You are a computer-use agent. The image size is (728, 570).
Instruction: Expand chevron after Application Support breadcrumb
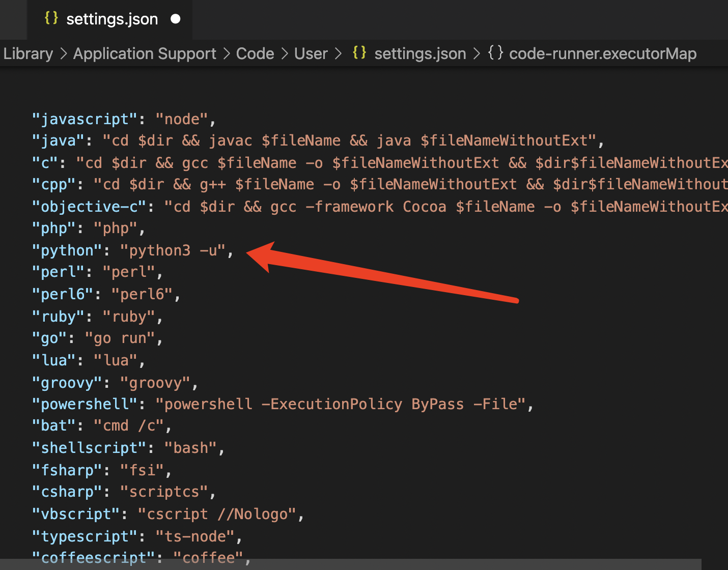227,53
